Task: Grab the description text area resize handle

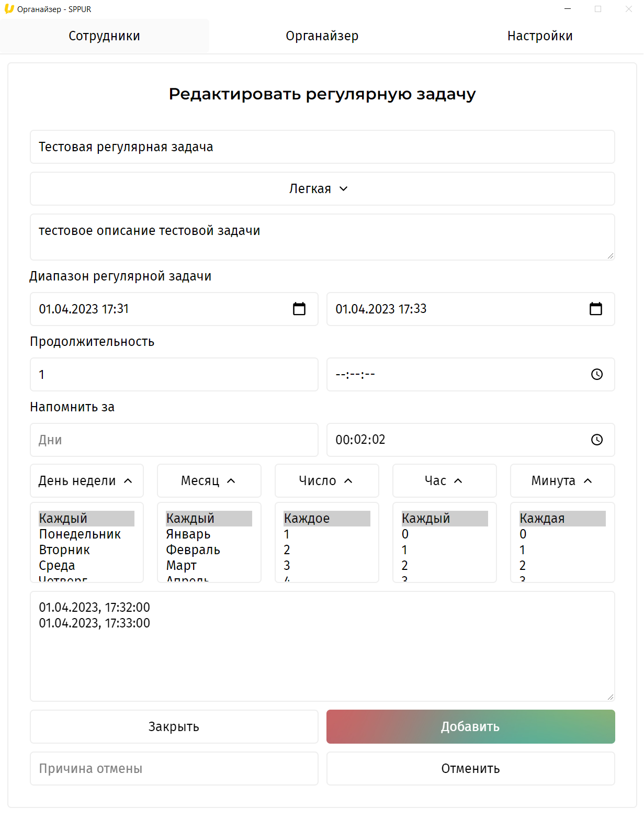Action: coord(611,256)
